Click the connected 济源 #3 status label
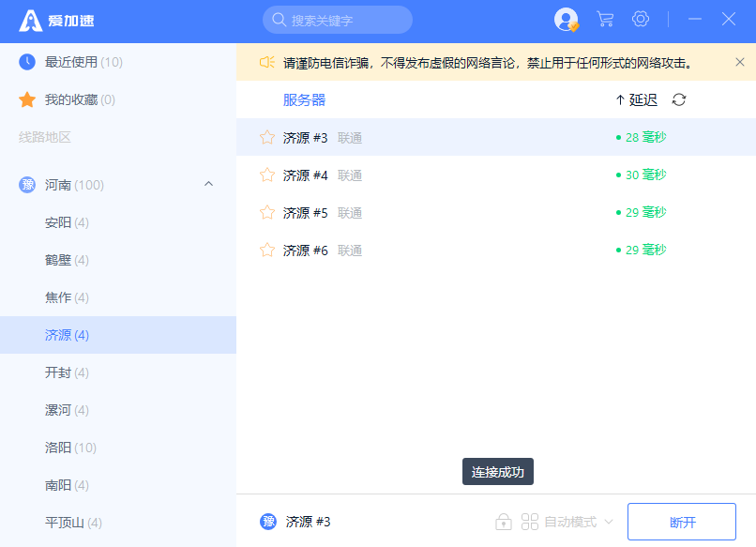This screenshot has height=547, width=756. [x=308, y=522]
